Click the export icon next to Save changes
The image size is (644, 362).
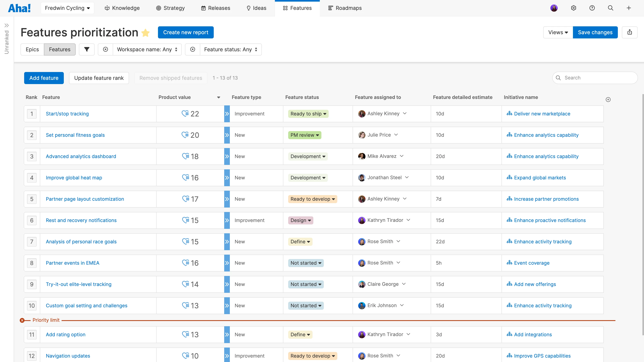(630, 32)
